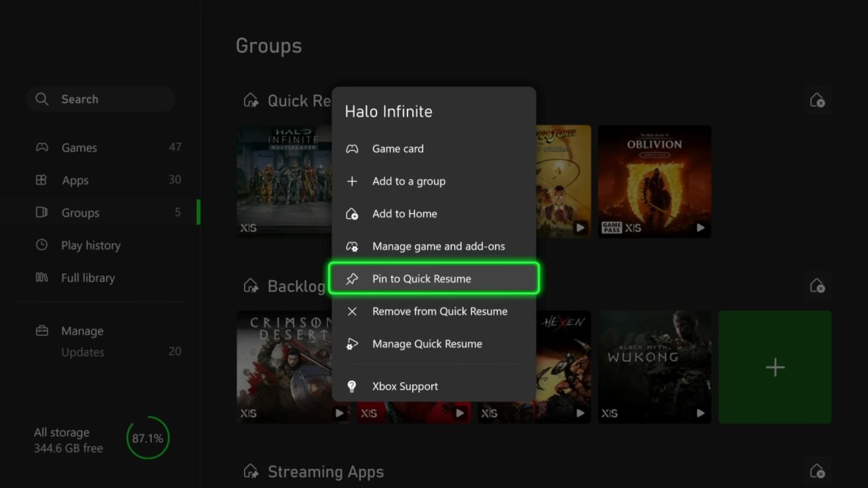Click the 87.1% storage usage ring

147,439
